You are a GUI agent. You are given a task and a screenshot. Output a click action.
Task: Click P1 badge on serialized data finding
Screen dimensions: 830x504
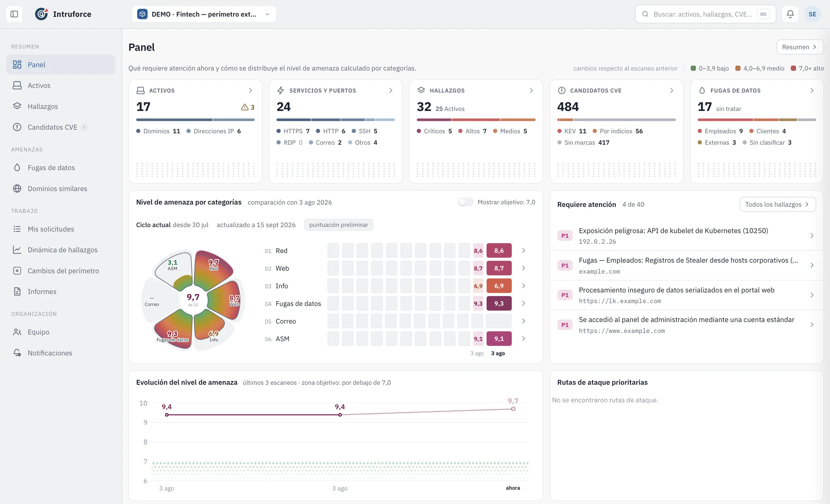click(x=565, y=295)
